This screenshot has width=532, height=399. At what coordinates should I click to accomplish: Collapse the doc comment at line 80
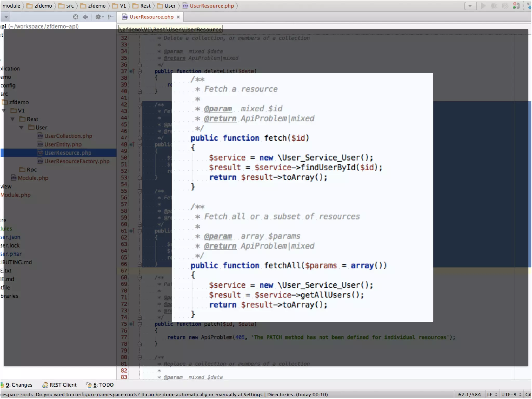pos(139,357)
